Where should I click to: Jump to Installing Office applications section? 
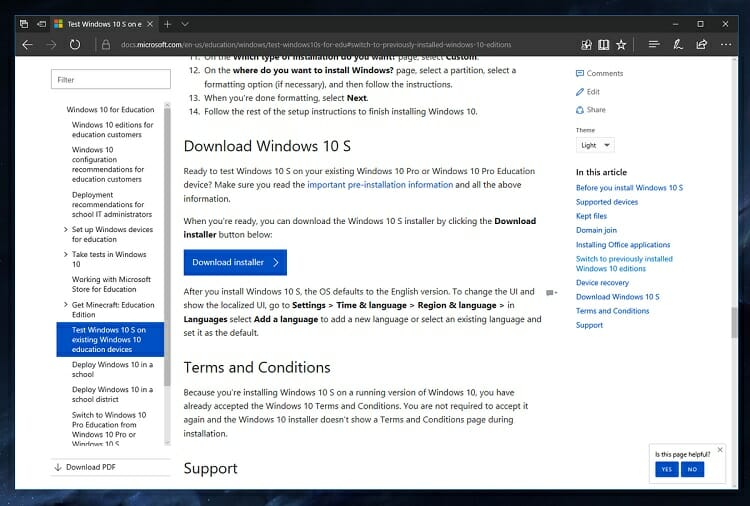click(623, 244)
